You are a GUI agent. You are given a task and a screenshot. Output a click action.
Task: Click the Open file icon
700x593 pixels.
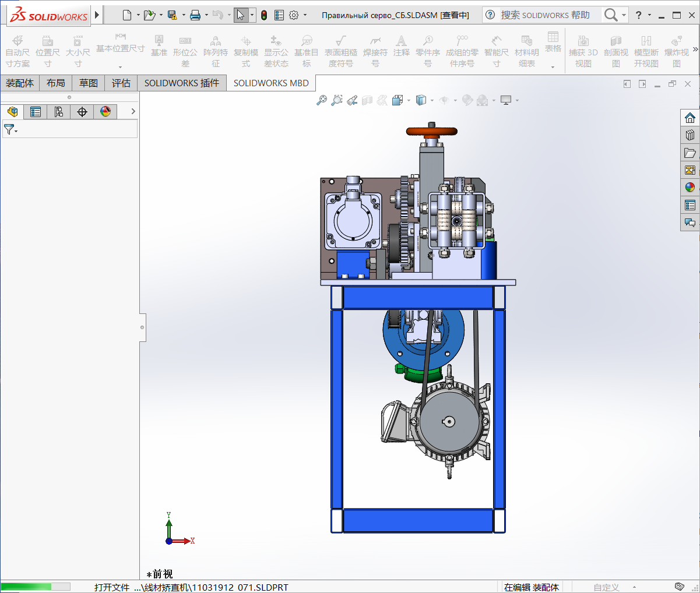(149, 15)
